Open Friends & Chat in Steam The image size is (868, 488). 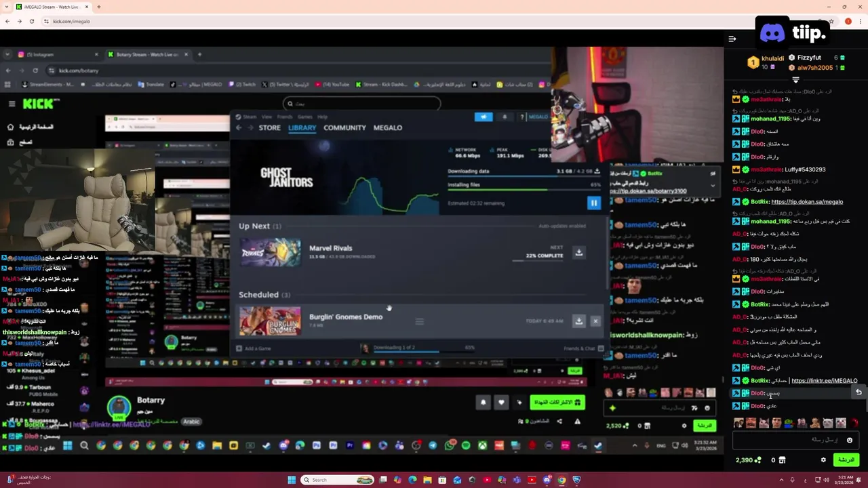point(583,348)
